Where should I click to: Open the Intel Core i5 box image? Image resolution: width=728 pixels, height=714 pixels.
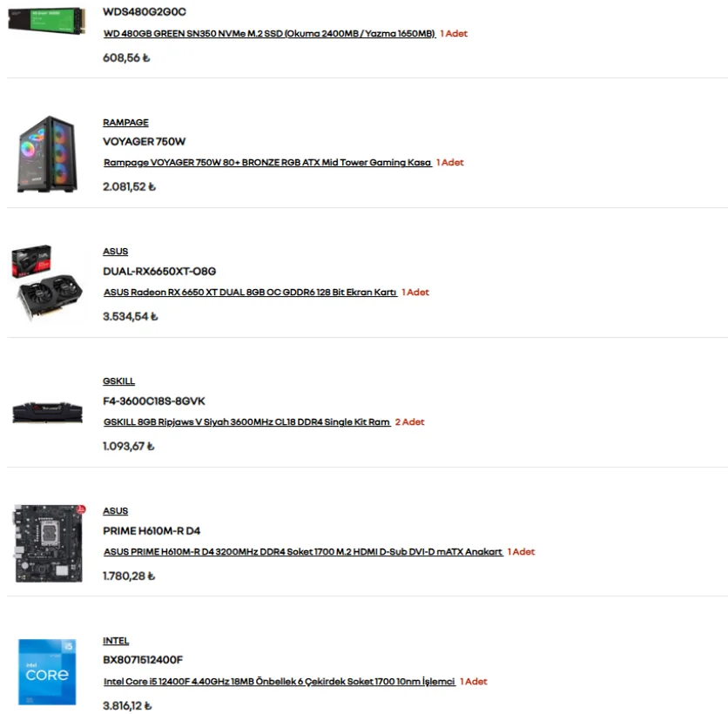point(47,671)
